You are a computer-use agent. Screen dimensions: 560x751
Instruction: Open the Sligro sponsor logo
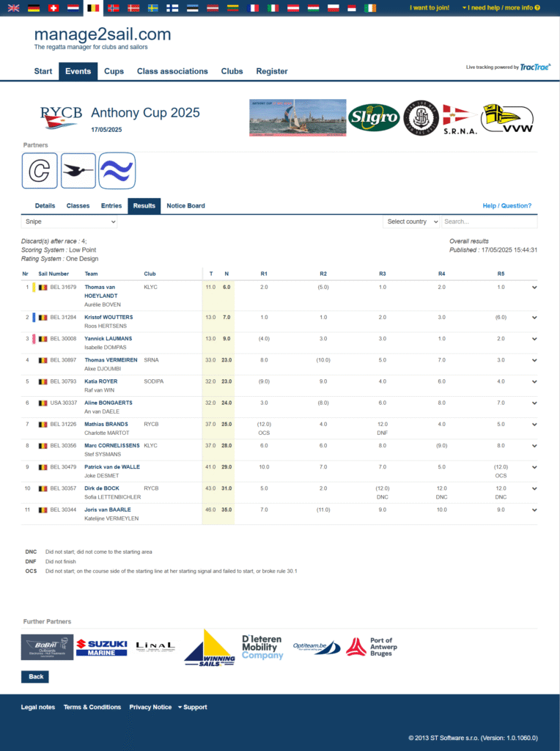click(x=374, y=117)
